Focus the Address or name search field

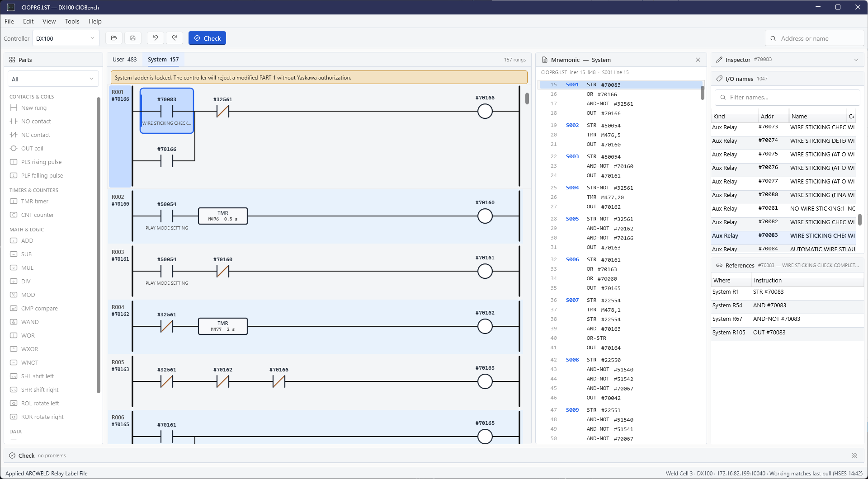click(x=815, y=38)
